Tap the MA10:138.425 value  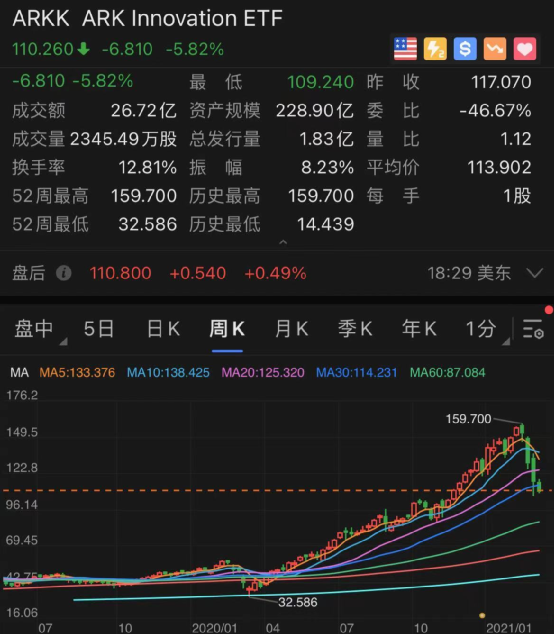point(168,372)
